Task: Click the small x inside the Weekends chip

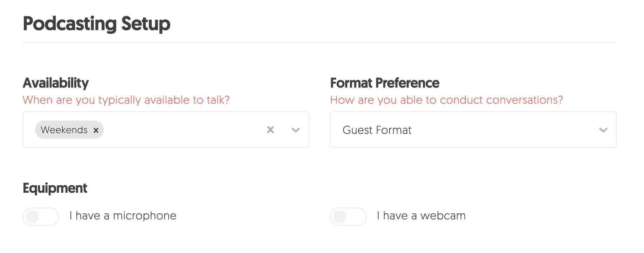Action: [96, 130]
